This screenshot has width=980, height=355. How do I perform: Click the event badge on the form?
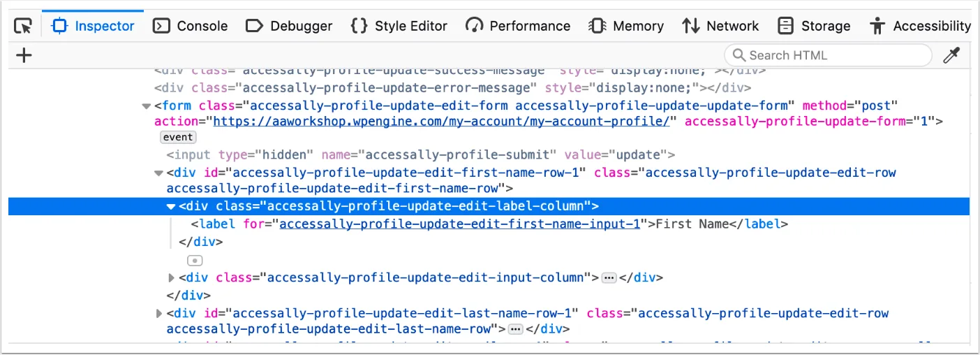click(178, 138)
